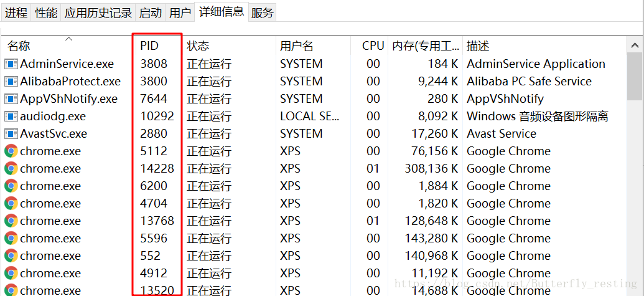Select the AvastSvc.exe process name
This screenshot has width=644, height=296.
tap(54, 134)
